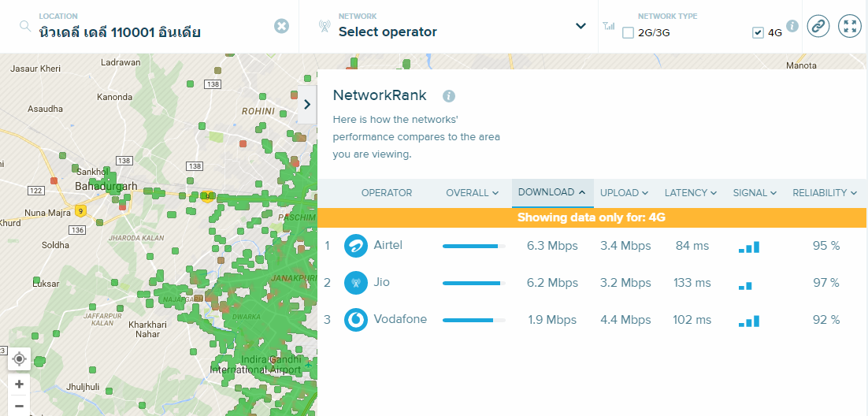
Task: Click Airtel 3.4 Mbps upload value
Action: 625,245
